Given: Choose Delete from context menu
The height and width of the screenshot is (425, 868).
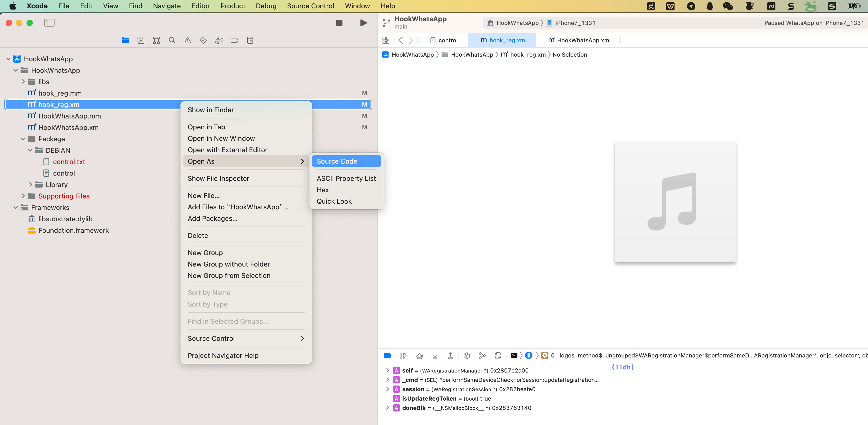Looking at the screenshot, I should tap(246, 236).
